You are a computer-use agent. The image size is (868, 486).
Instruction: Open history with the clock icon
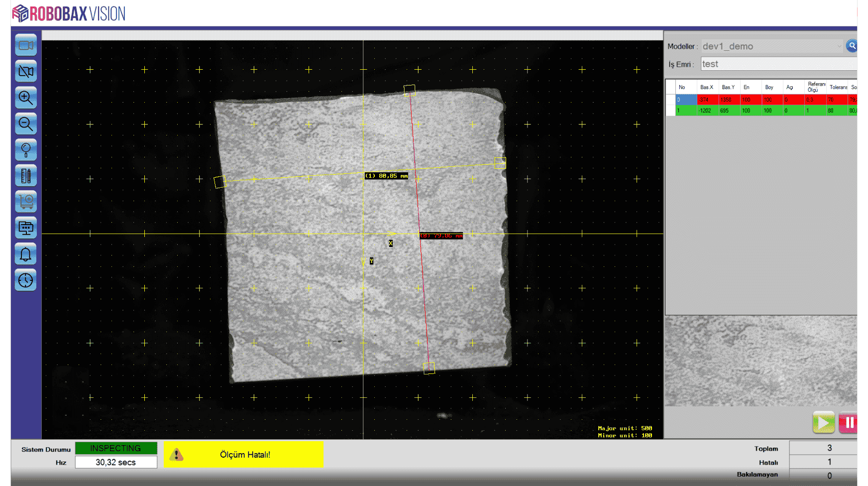point(26,280)
